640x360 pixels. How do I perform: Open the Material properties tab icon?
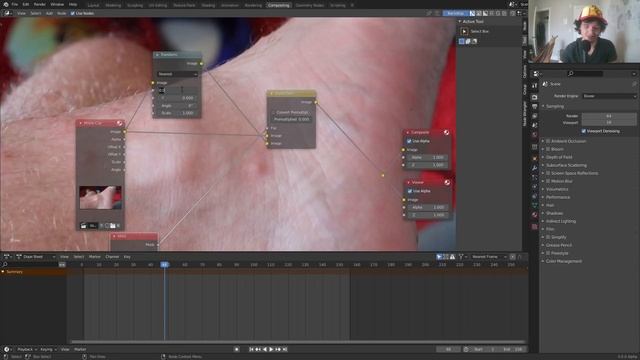click(534, 215)
